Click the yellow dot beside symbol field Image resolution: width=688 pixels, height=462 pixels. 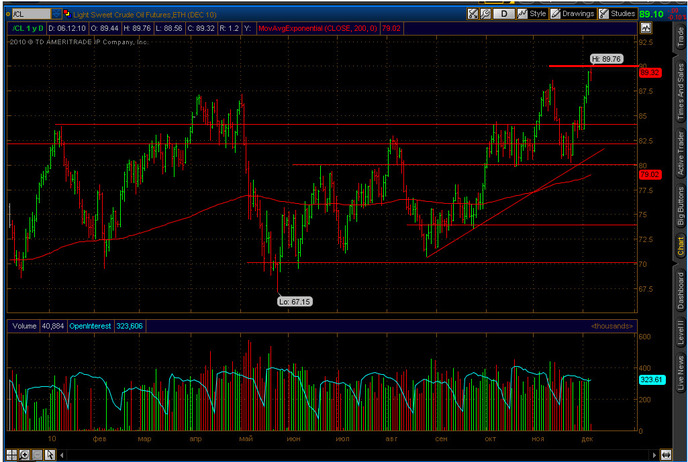8,14
